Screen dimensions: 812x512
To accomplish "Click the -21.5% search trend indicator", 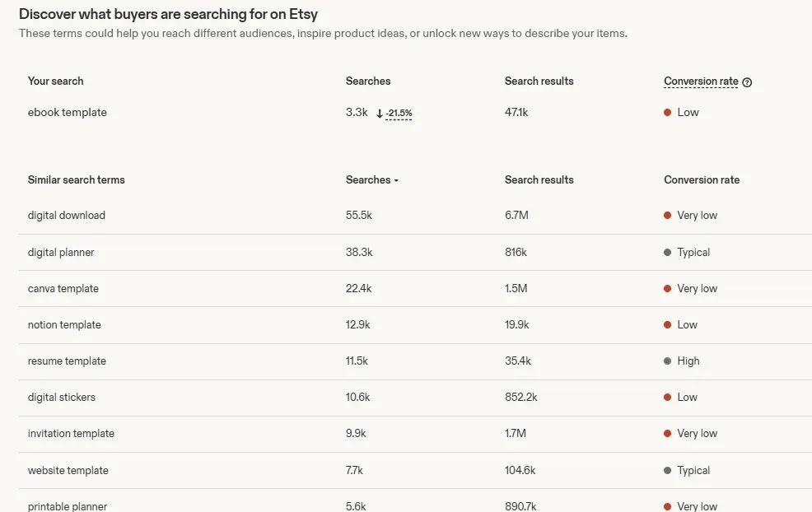I will (x=399, y=114).
